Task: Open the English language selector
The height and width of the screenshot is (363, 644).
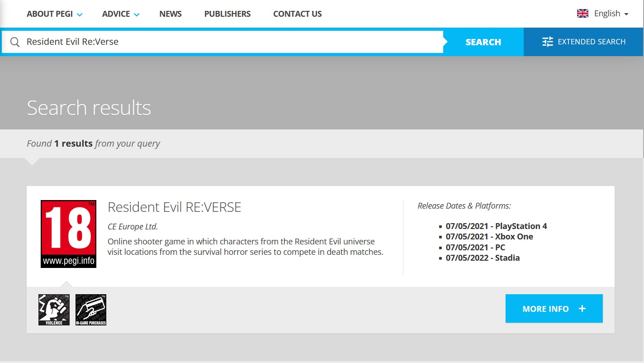Action: point(607,13)
